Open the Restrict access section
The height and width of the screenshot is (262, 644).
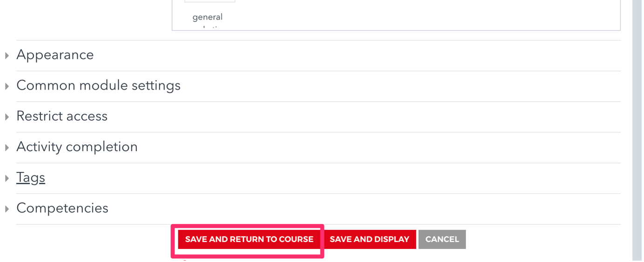click(x=62, y=116)
